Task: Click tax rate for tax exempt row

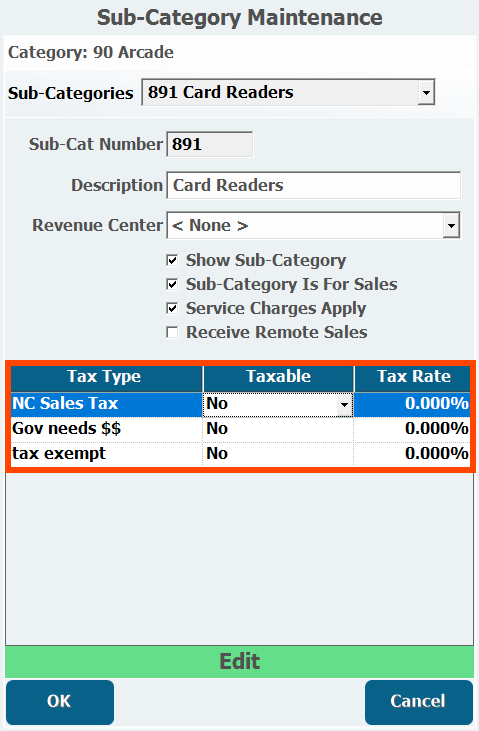Action: (412, 454)
